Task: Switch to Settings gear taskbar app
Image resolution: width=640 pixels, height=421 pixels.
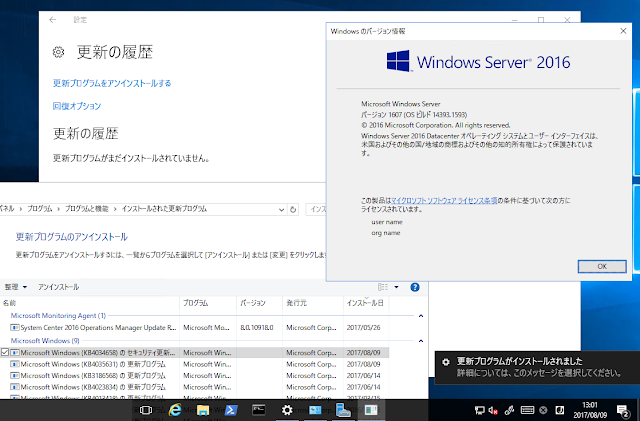Action: [287, 410]
